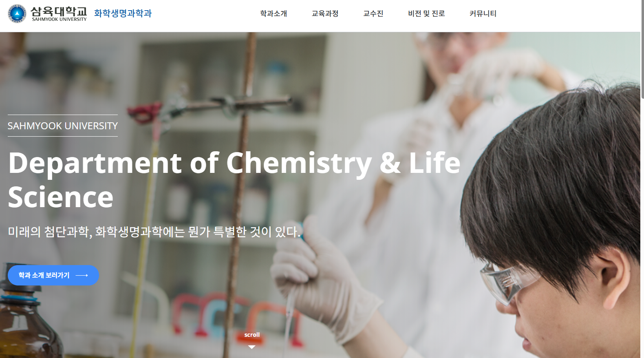Click the SAHMYOOK UNIVERSITY label above hero heading
The width and height of the screenshot is (644, 358).
click(x=63, y=126)
